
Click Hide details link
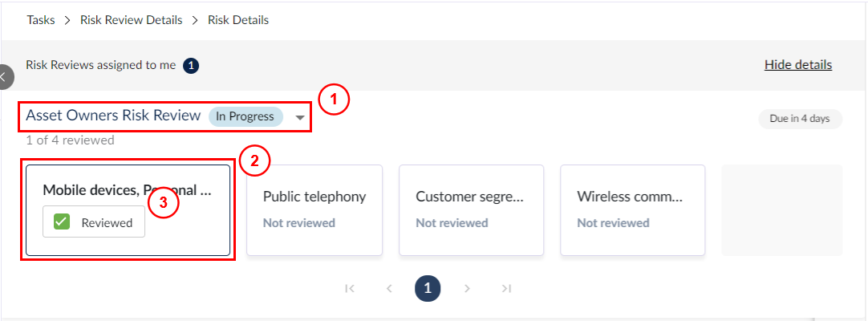point(797,65)
